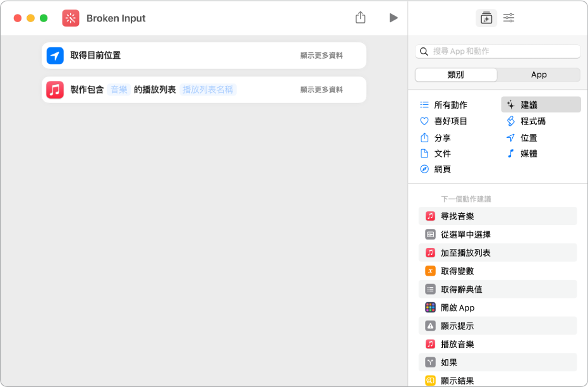This screenshot has width=588, height=387.
Task: Close the window with the red button
Action: point(18,18)
